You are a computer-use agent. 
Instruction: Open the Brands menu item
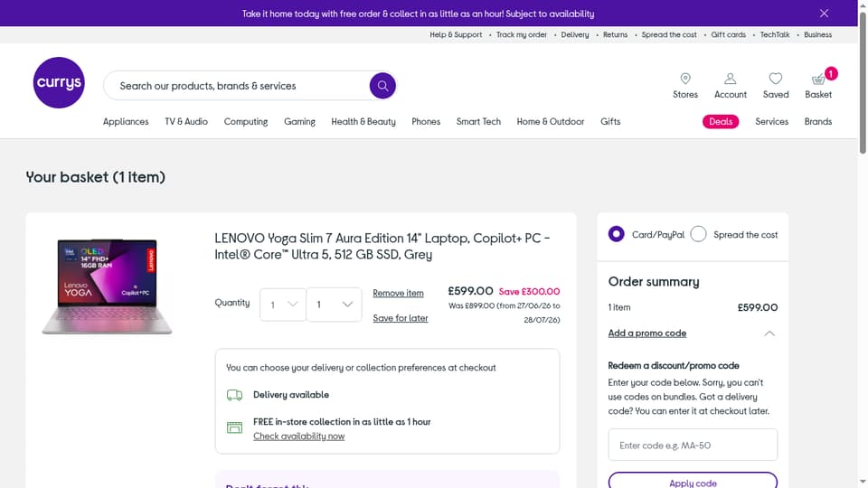point(817,122)
